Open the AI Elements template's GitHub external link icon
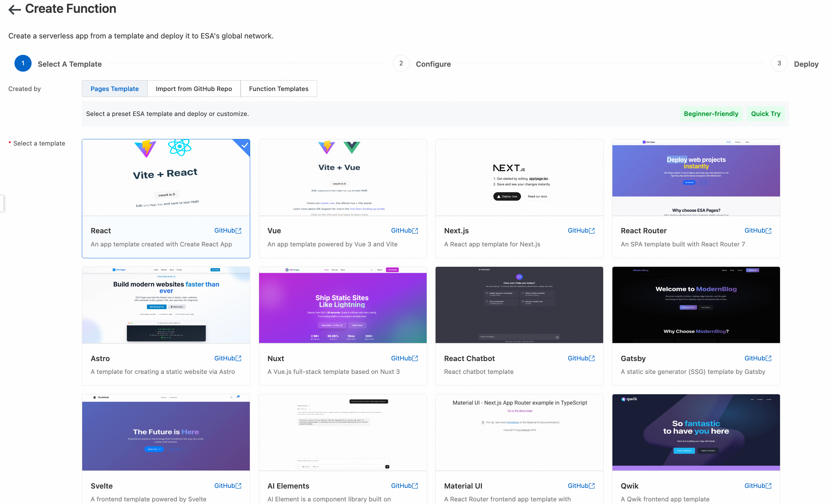831x504 pixels. click(415, 486)
